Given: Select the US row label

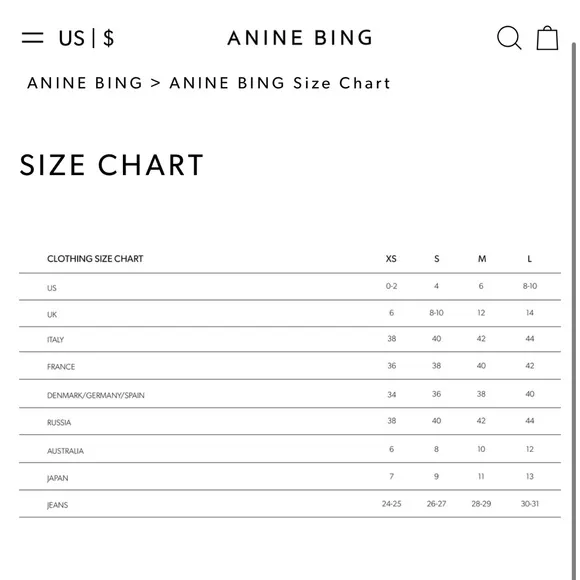Looking at the screenshot, I should [x=52, y=288].
